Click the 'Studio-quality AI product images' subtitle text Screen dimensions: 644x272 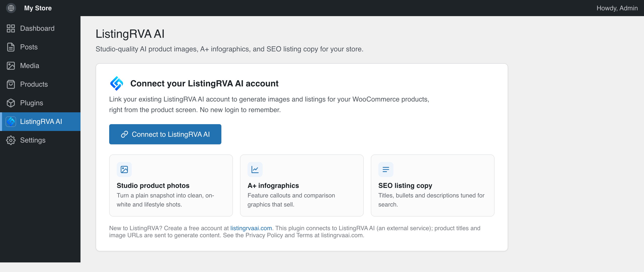click(229, 49)
